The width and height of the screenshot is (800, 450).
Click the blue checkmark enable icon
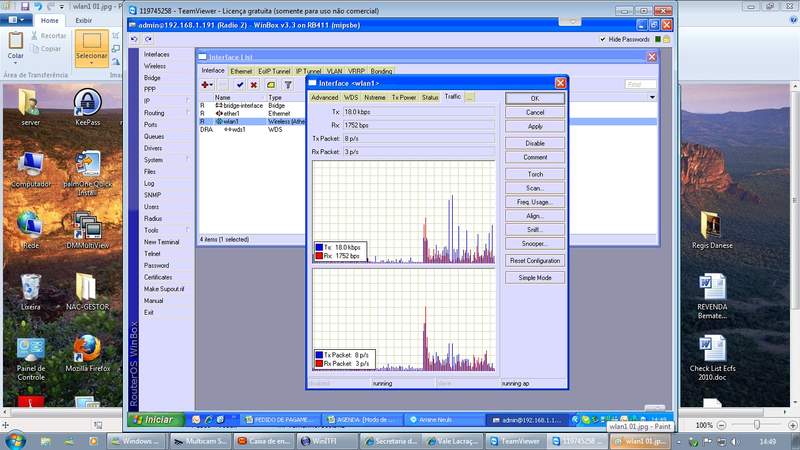[x=240, y=85]
